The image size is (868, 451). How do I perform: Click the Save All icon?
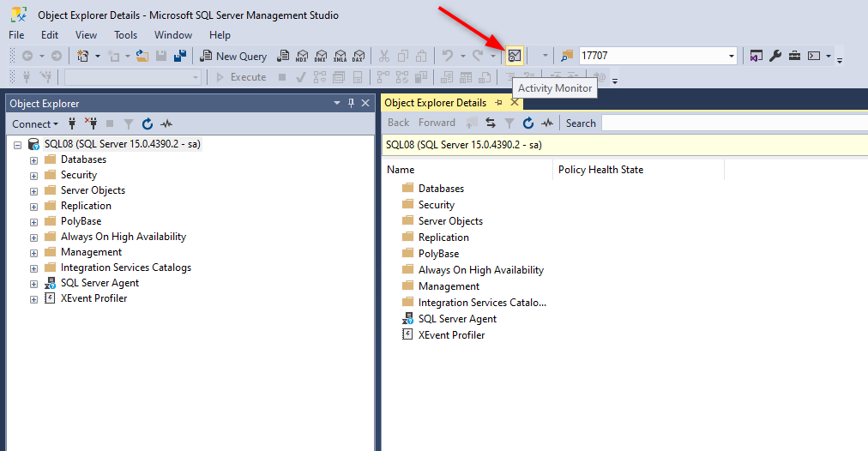[180, 56]
